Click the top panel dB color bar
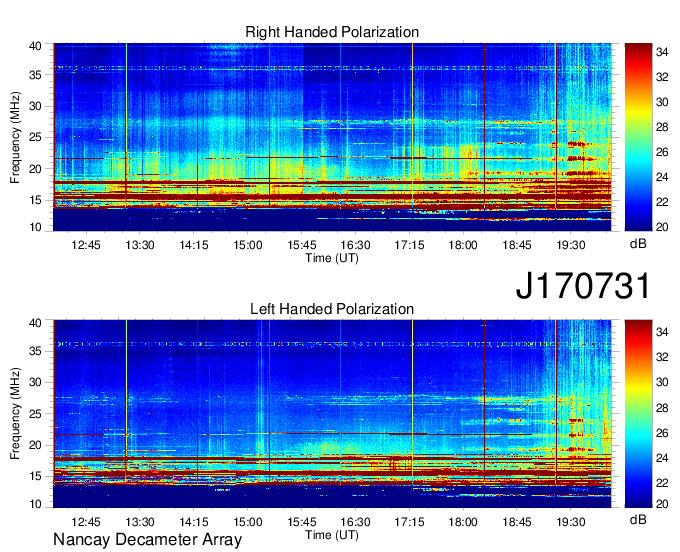Image resolution: width=680 pixels, height=552 pixels. coord(638,137)
